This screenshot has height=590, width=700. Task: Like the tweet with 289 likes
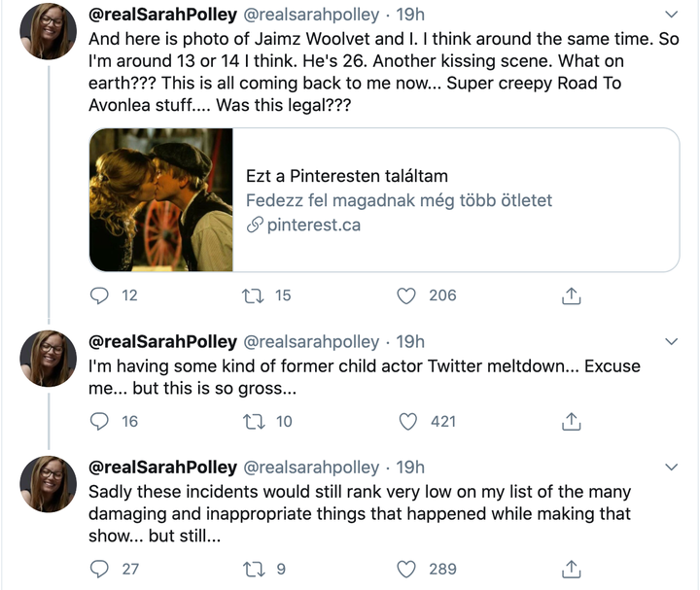[406, 570]
